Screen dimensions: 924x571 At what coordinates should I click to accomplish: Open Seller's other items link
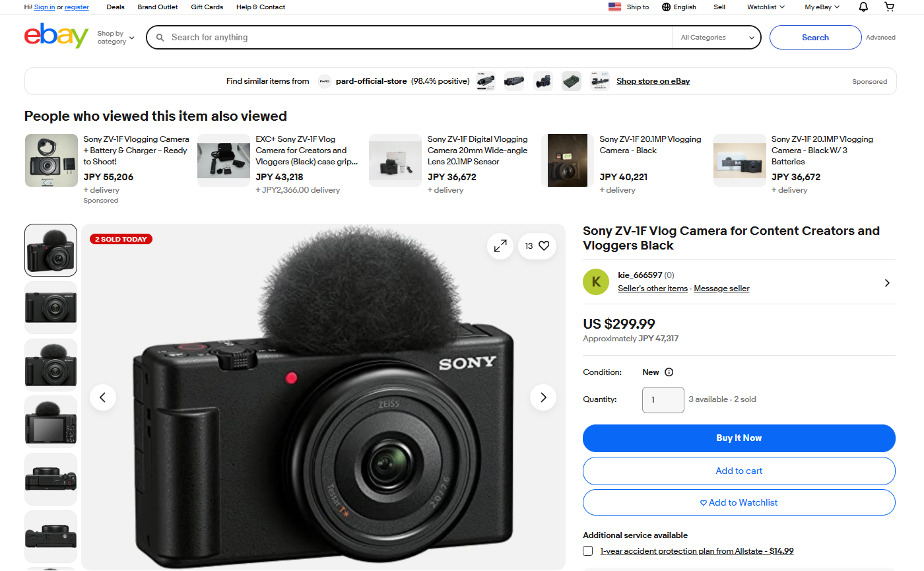coord(652,288)
